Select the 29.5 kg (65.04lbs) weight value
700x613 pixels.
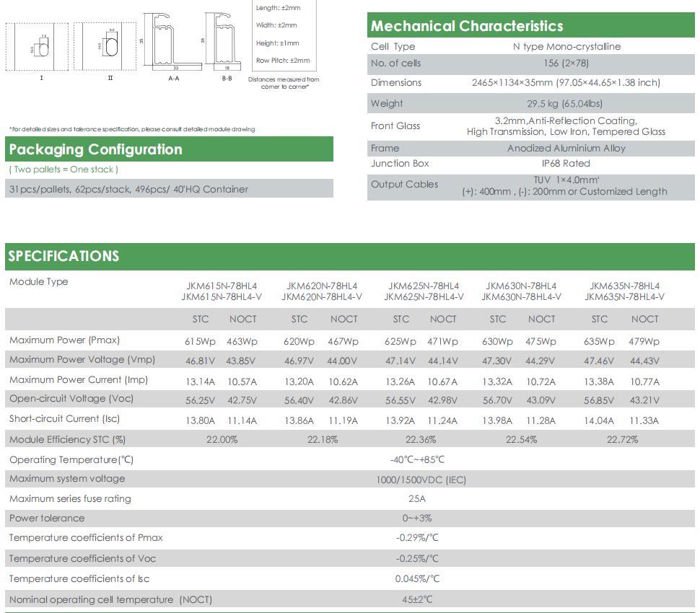(566, 103)
